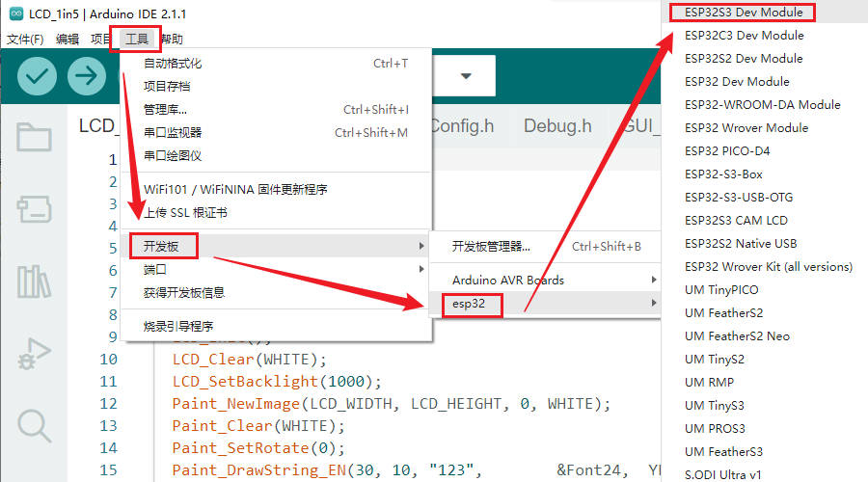Choose ESP32 Wrover Kit (all versions)
This screenshot has width=868, height=482.
[x=765, y=267]
